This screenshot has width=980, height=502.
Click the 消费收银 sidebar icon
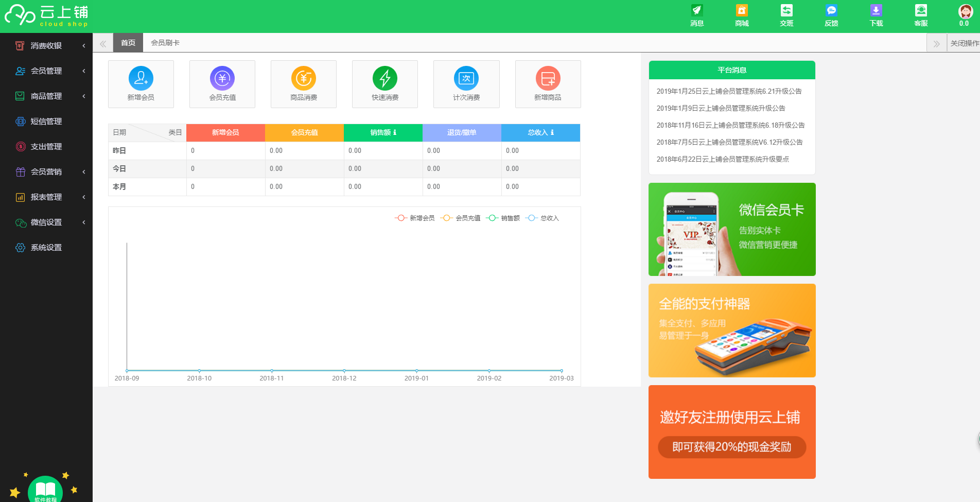pyautogui.click(x=20, y=45)
